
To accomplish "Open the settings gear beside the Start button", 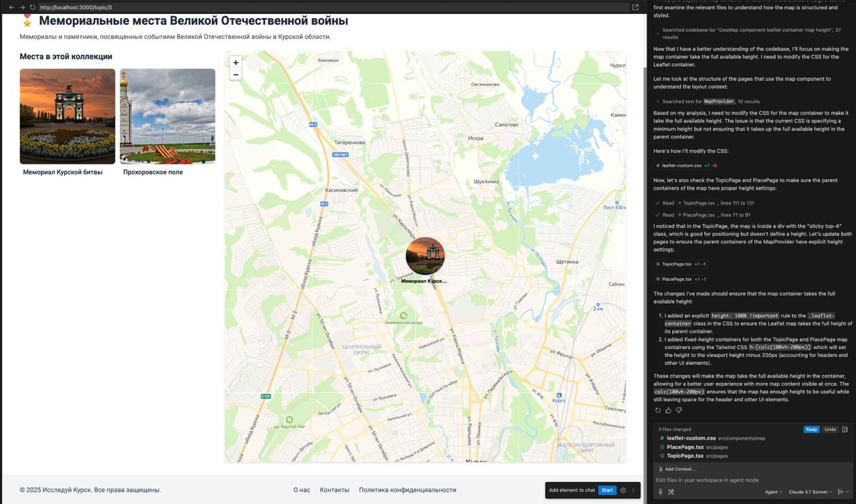I will coord(622,490).
